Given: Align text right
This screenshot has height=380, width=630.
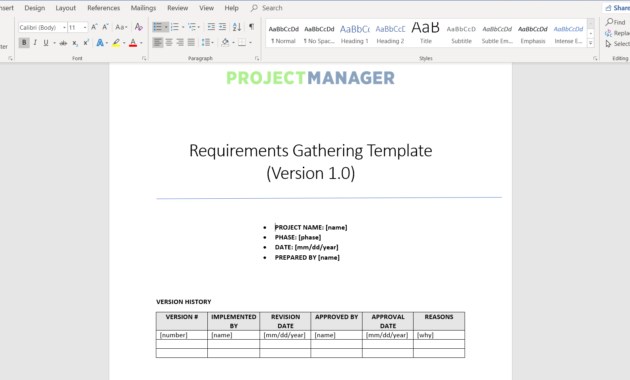Looking at the screenshot, I should 180,42.
